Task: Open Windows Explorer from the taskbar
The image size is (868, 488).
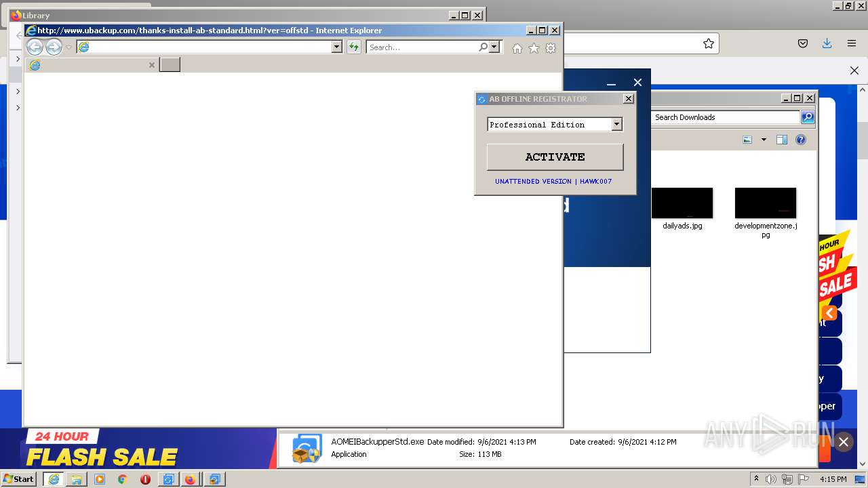Action: pos(77,479)
